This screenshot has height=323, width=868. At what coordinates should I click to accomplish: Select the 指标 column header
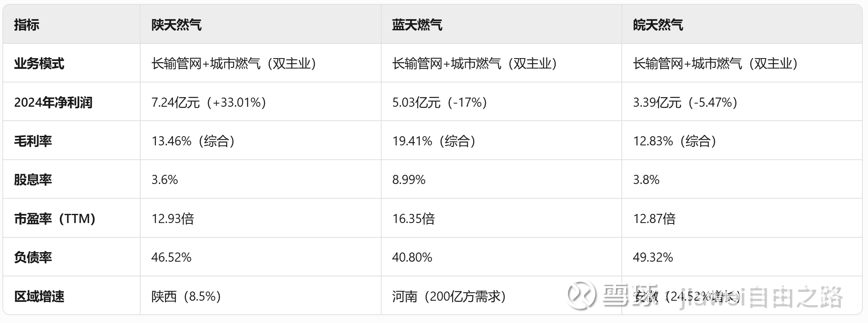27,25
